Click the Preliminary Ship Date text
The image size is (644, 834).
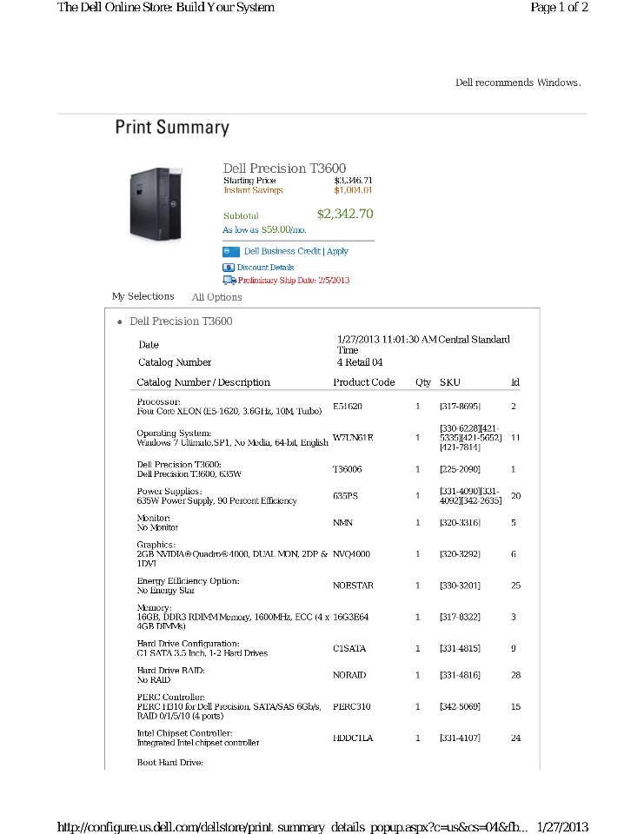pos(294,281)
